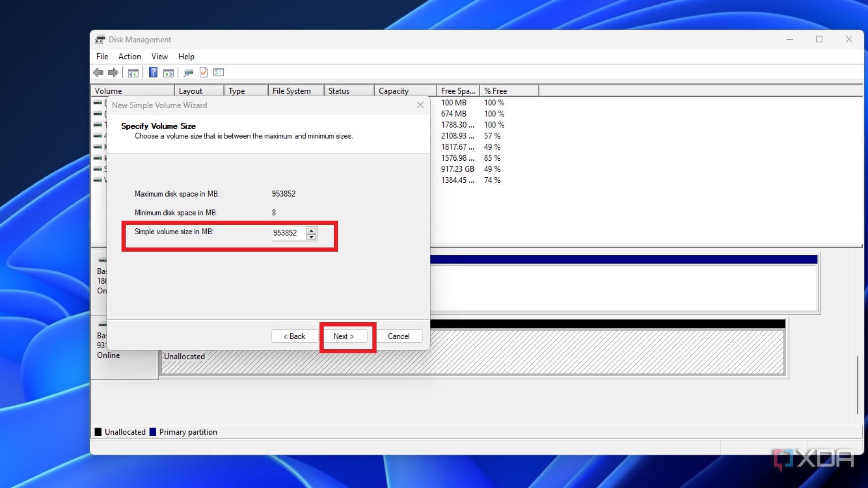
Task: Click the checklist settings toolbar icon
Action: pos(219,73)
